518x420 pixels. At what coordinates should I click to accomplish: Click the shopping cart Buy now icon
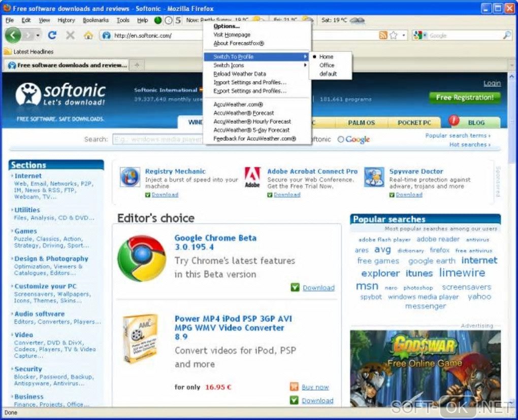point(294,387)
